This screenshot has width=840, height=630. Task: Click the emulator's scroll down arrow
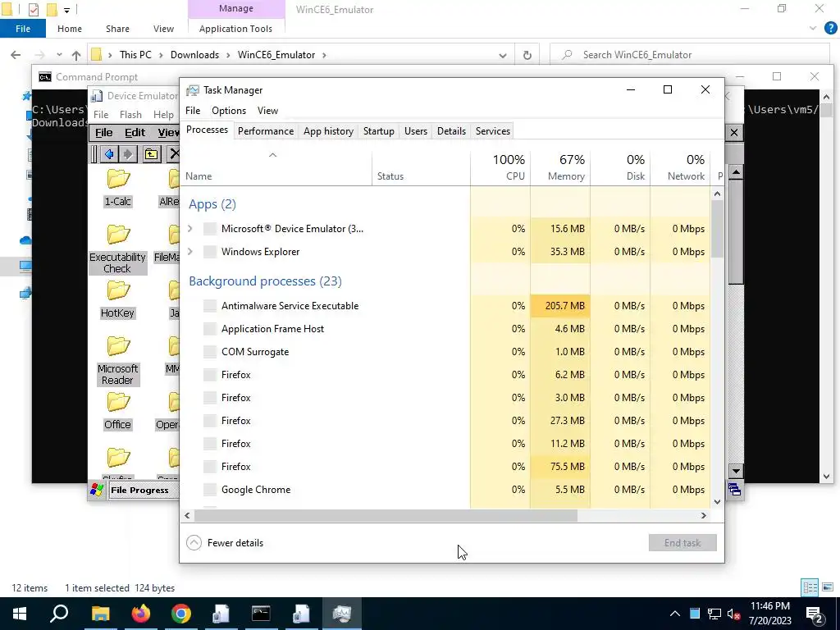(x=736, y=471)
